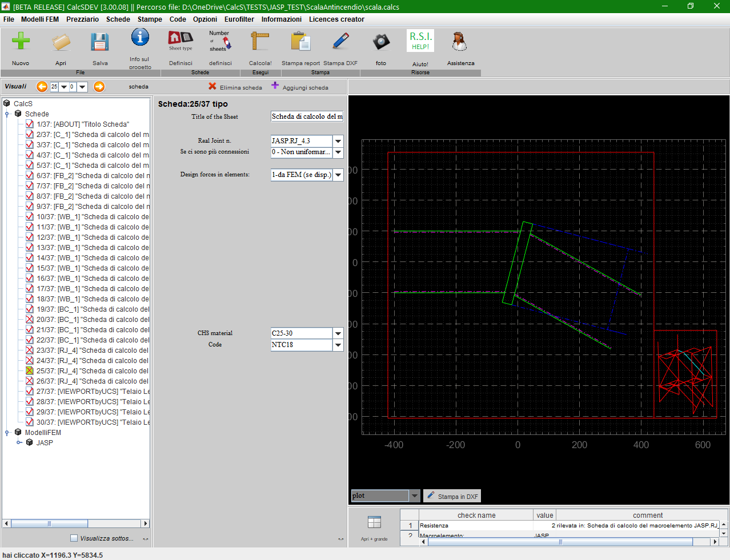Toggle Visualizza sottos... checkbox
The height and width of the screenshot is (560, 730).
74,538
